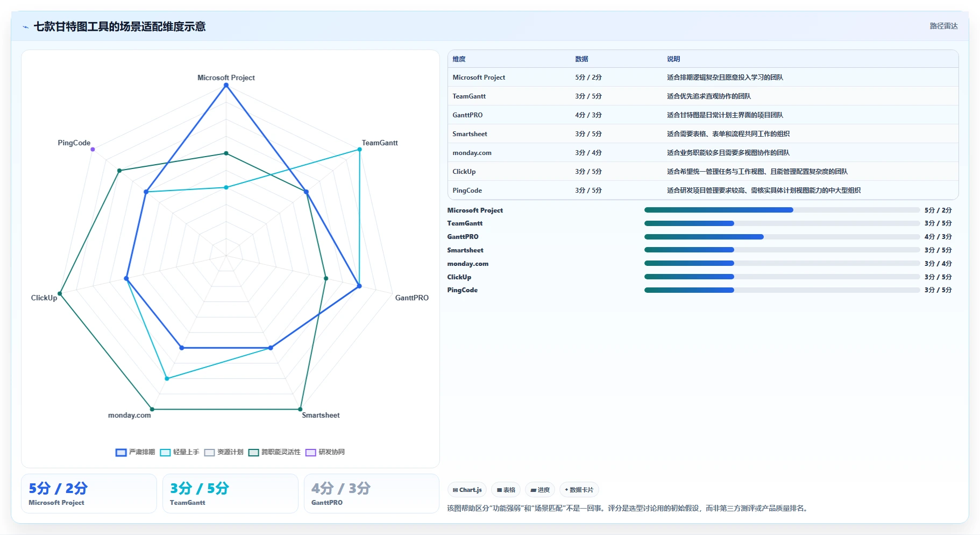Click the 进度 chip
Viewport: 980px width, 535px height.
click(x=540, y=490)
